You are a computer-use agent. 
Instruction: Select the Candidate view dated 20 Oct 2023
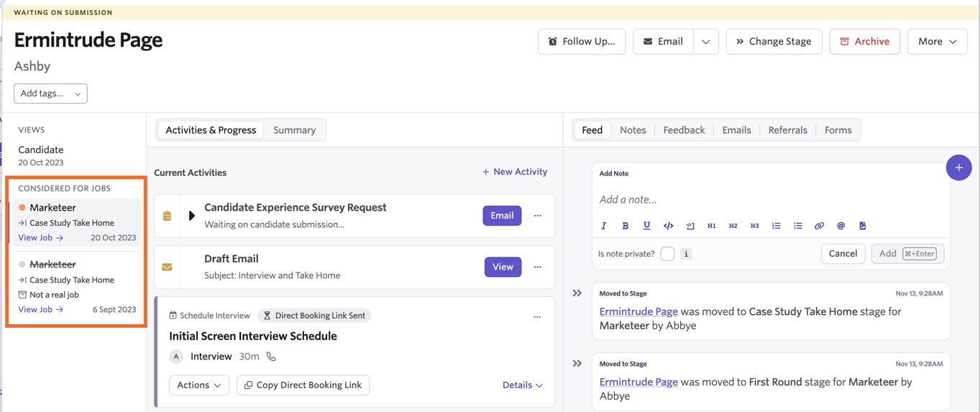click(41, 155)
